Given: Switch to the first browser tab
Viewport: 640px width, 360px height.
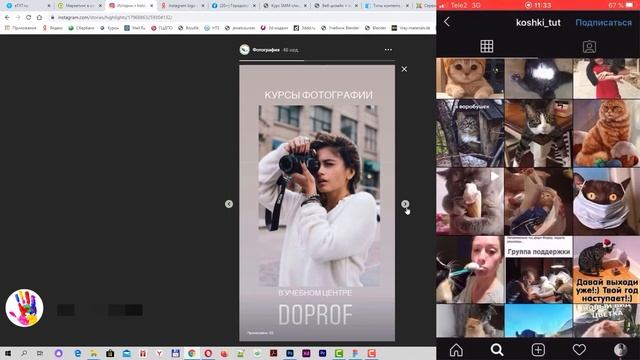Looking at the screenshot, I should pyautogui.click(x=27, y=6).
